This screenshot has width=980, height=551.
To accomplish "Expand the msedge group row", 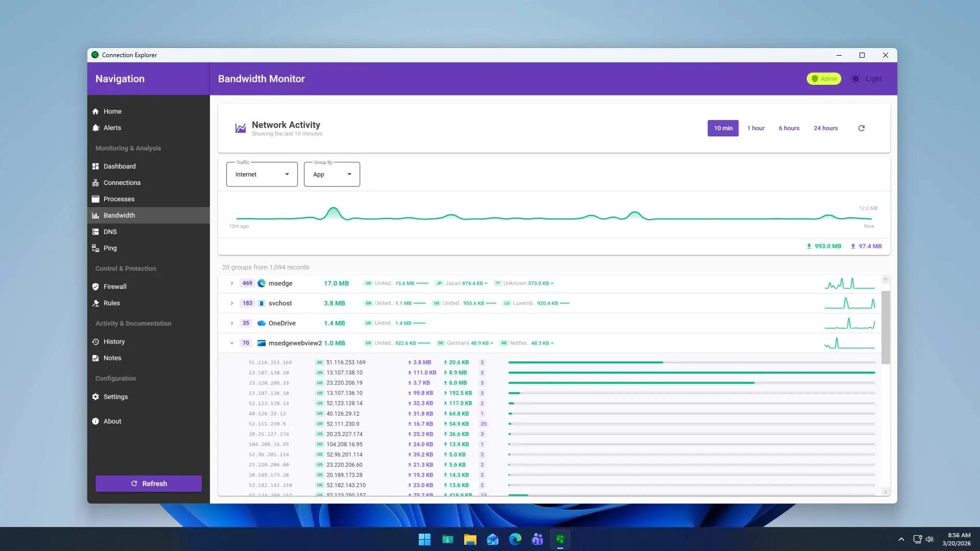I will pos(232,283).
